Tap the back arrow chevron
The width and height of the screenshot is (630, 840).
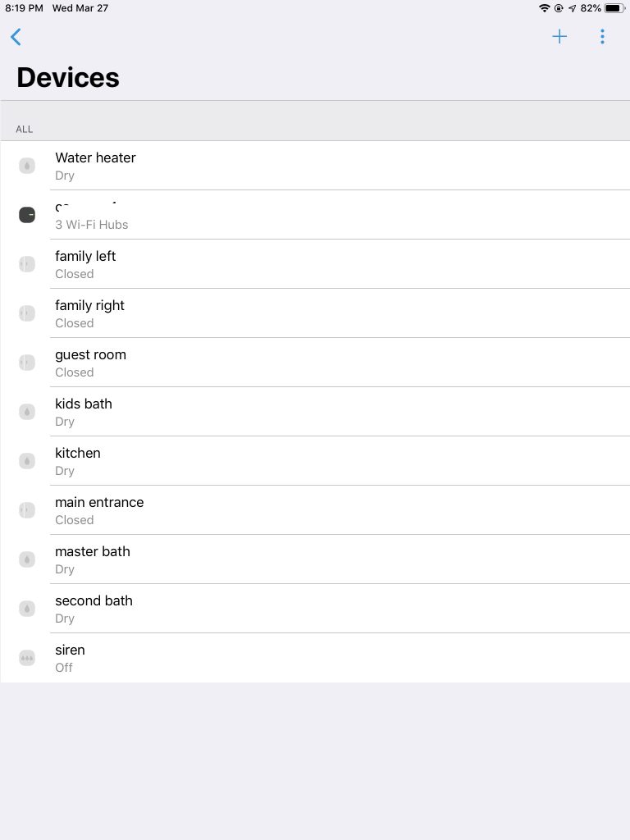16,37
